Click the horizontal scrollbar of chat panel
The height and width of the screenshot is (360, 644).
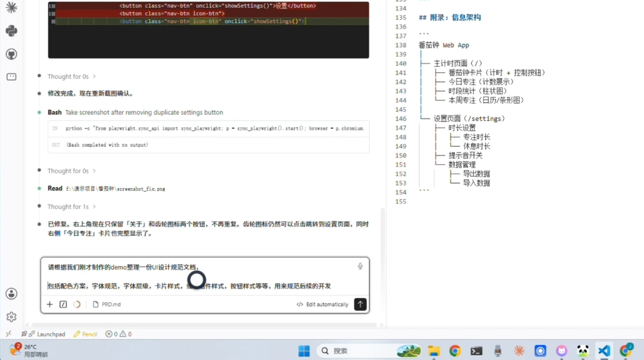tap(204, 325)
